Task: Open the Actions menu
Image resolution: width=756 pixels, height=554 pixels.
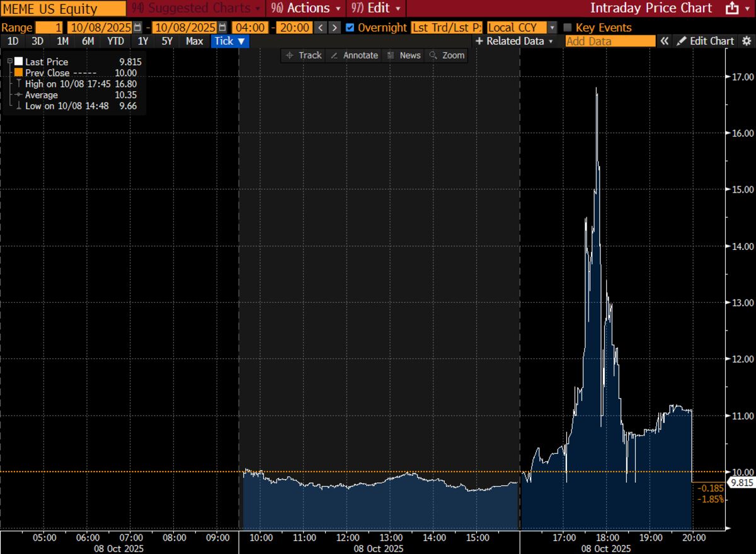Action: pyautogui.click(x=306, y=8)
